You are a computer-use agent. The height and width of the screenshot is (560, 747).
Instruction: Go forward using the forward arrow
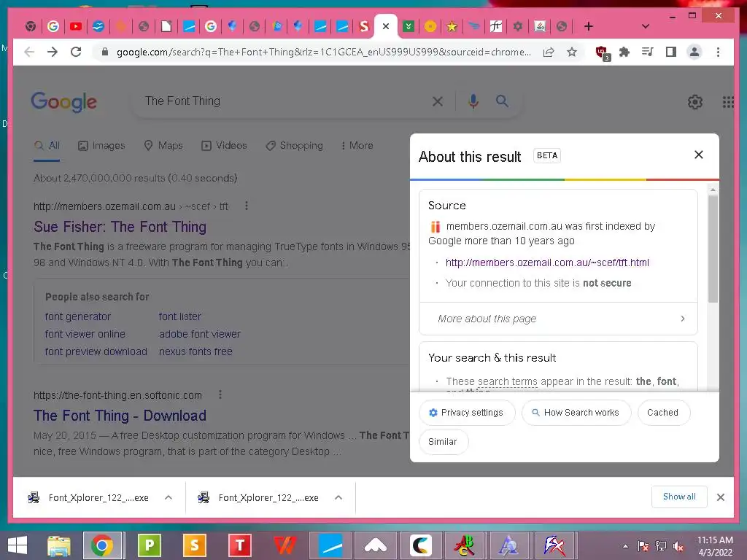pos(53,52)
